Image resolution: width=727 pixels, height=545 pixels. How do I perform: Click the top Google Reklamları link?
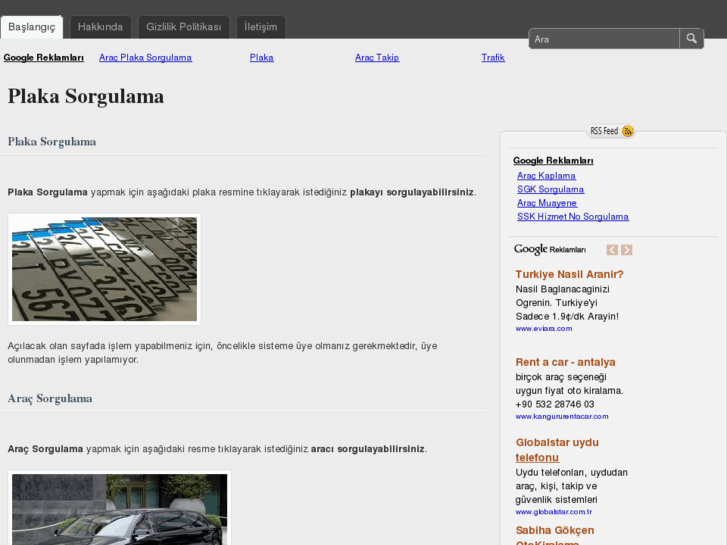tap(44, 58)
